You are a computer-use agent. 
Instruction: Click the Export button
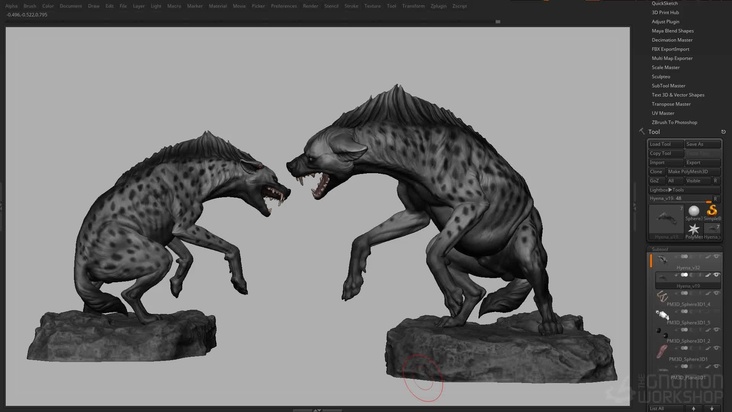coord(703,162)
